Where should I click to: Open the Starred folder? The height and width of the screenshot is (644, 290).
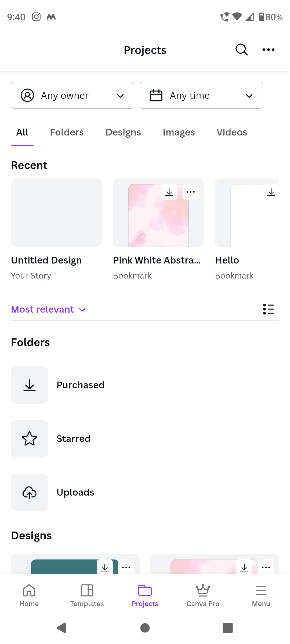pos(73,439)
